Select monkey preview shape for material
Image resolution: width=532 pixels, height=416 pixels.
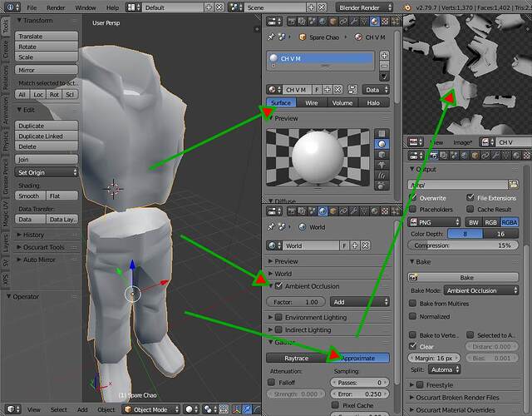coord(382,165)
